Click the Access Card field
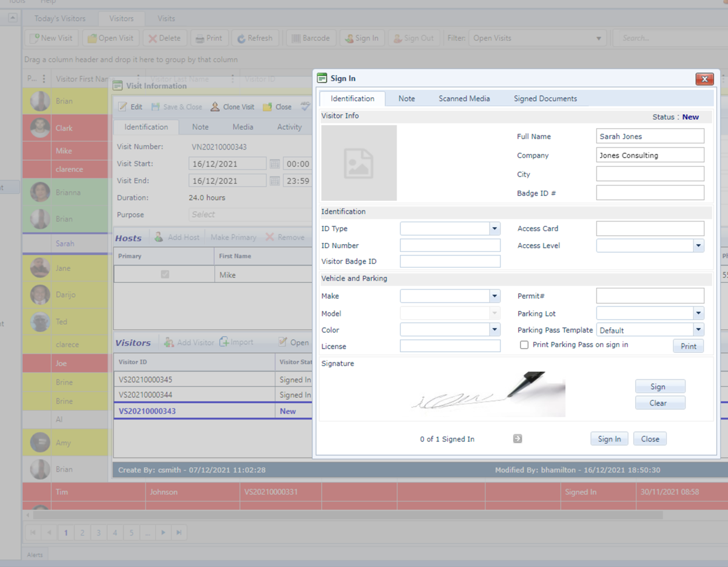 (x=650, y=229)
